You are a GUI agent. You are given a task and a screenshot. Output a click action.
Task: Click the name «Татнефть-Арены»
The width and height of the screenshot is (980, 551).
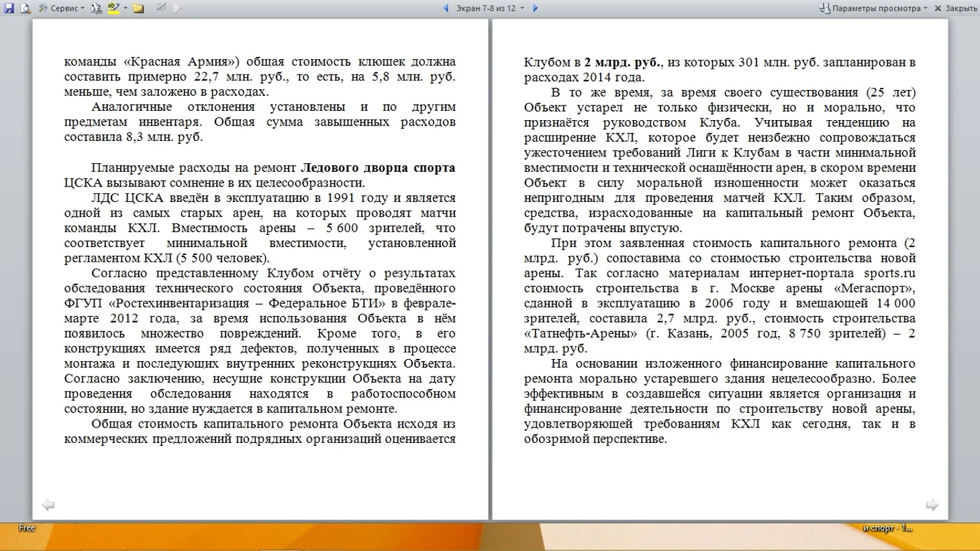[581, 334]
